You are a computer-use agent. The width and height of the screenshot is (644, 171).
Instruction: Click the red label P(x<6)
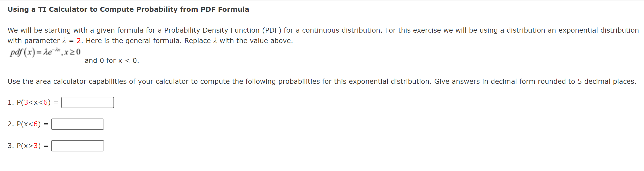pyautogui.click(x=29, y=124)
